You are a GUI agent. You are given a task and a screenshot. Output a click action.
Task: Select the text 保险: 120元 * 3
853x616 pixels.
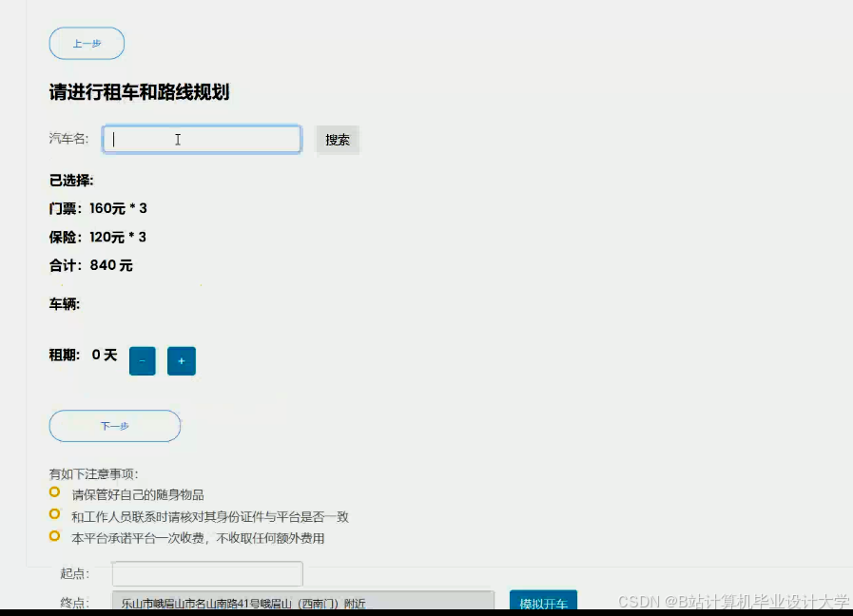pyautogui.click(x=98, y=237)
